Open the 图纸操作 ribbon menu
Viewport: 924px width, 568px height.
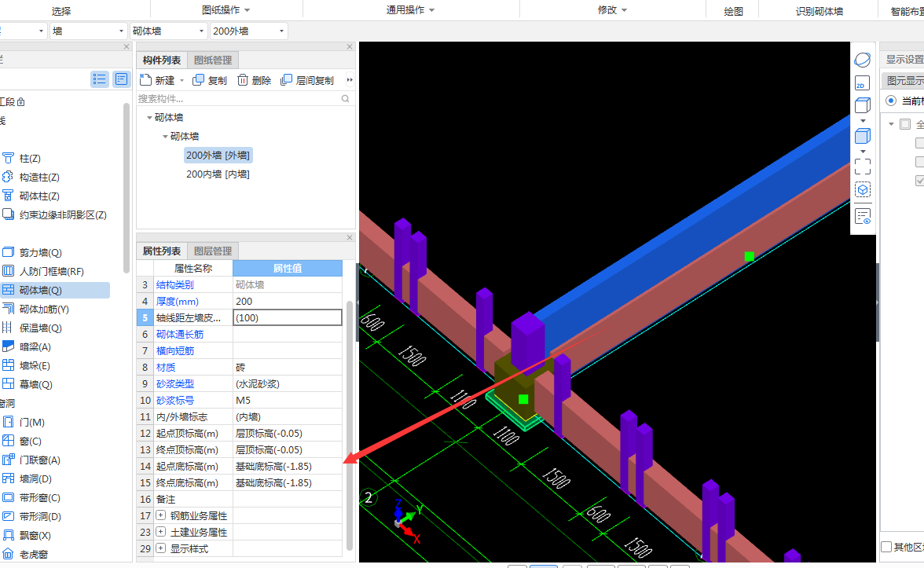(x=226, y=10)
